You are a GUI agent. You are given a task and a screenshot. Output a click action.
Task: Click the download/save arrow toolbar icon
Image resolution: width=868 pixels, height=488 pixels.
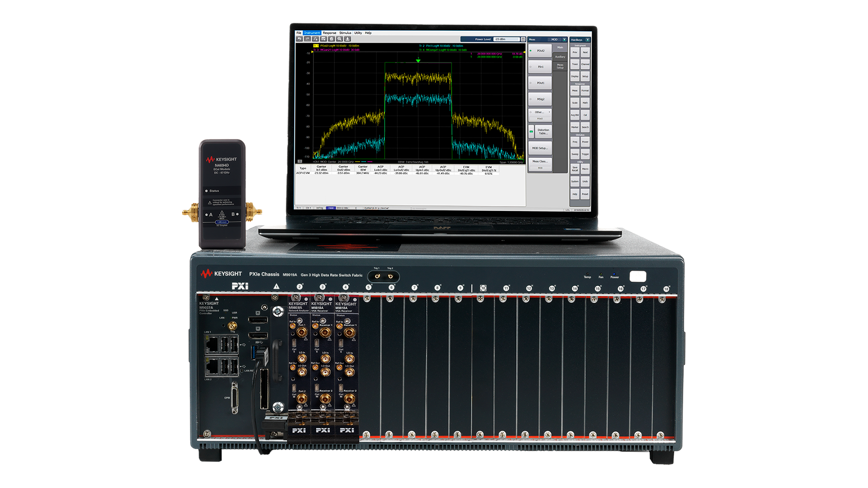347,39
